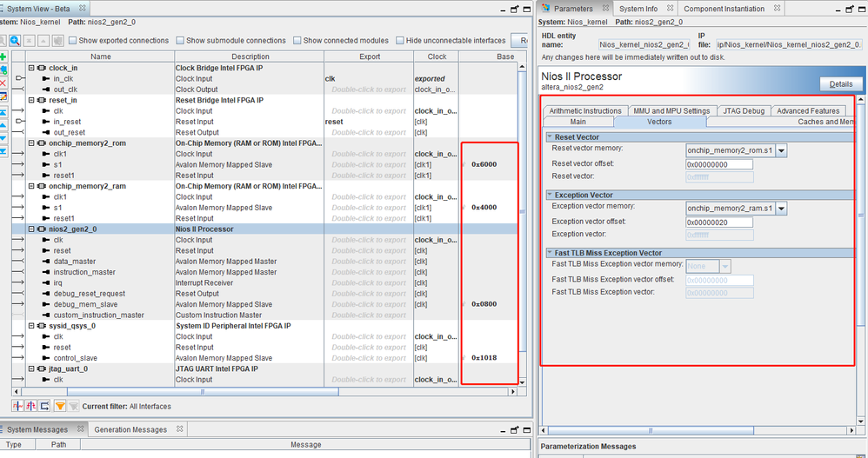Switch to the MMU and MPU Settings tab
This screenshot has height=458, width=868.
pyautogui.click(x=671, y=110)
